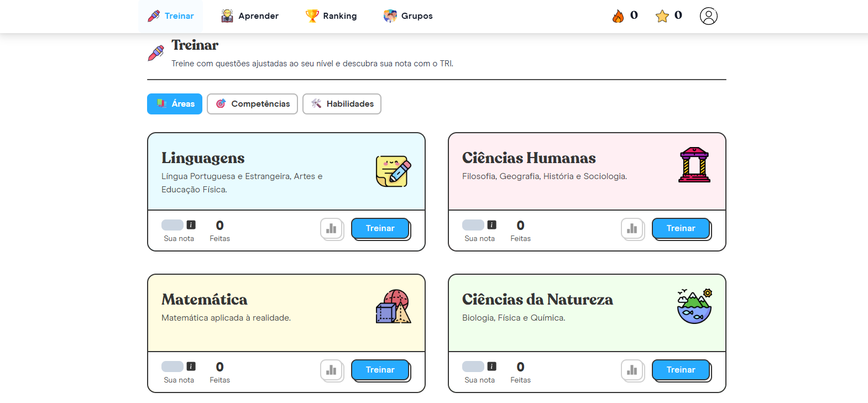Click the Matemática card title
Viewport: 868px width, 403px height.
205,300
